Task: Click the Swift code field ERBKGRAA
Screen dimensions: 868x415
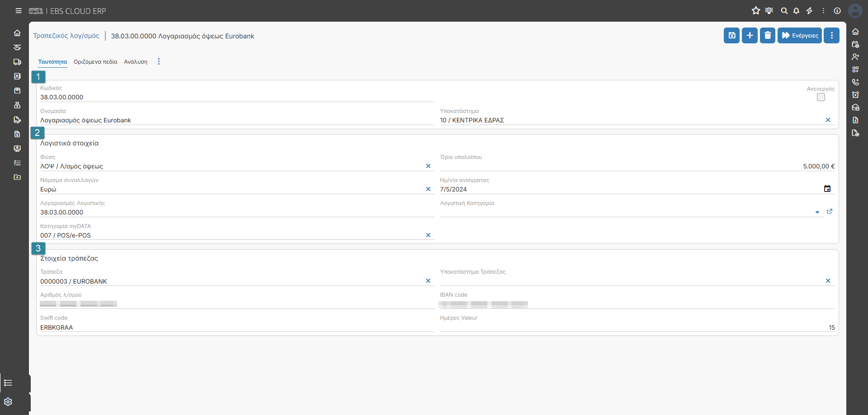Action: [x=237, y=327]
